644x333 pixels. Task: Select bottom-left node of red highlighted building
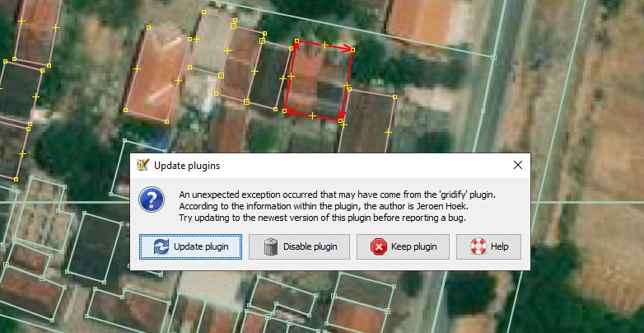coord(285,111)
